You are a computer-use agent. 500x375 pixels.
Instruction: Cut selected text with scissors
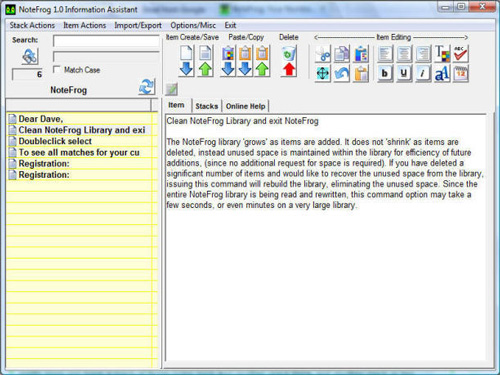(323, 53)
